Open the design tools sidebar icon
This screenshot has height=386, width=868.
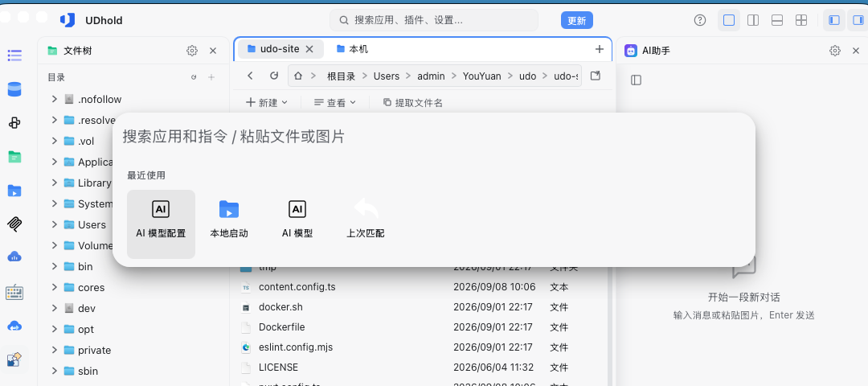(x=14, y=360)
